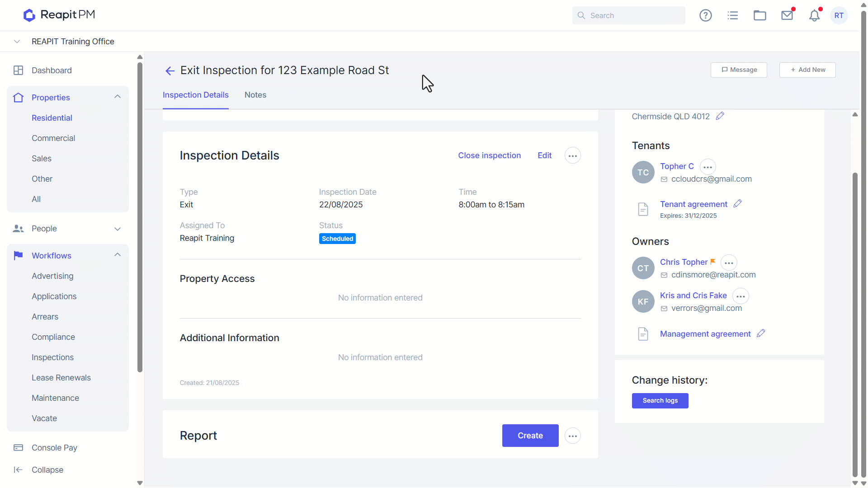Screen dimensions: 868x488
Task: Click the Edit link for inspection details
Action: click(x=545, y=155)
